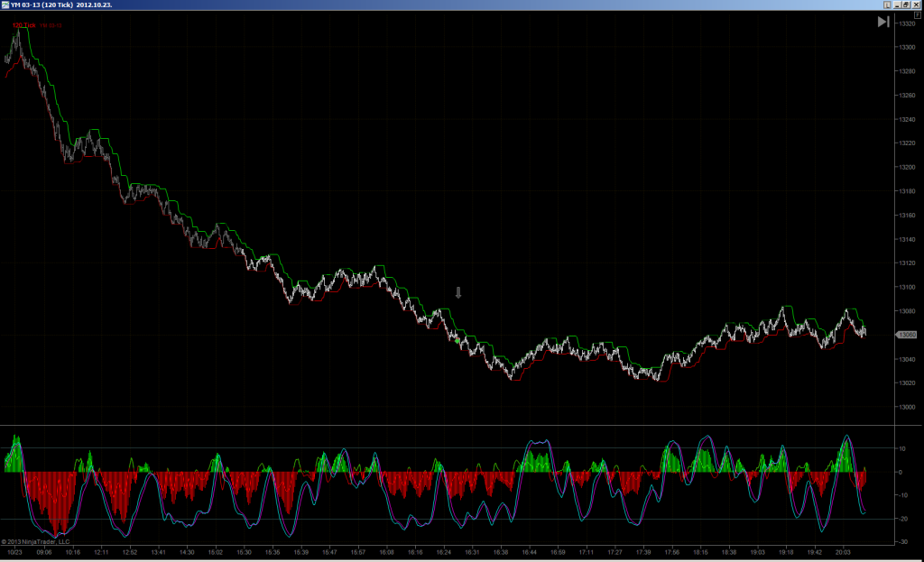Jump to latest bar with skip-to-end arrow

pos(883,22)
